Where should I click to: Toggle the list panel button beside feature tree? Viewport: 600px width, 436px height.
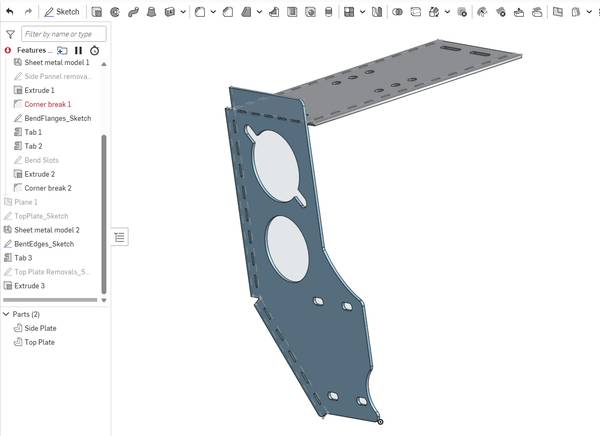(x=120, y=237)
